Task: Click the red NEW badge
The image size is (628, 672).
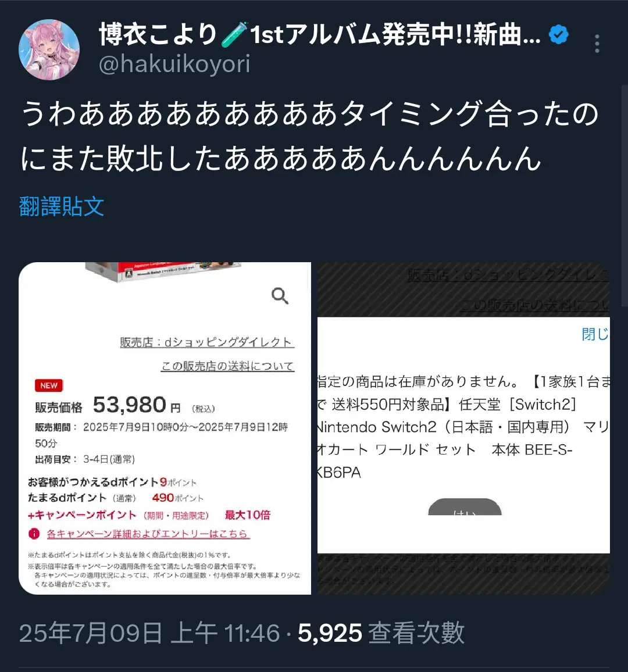Action: [49, 385]
